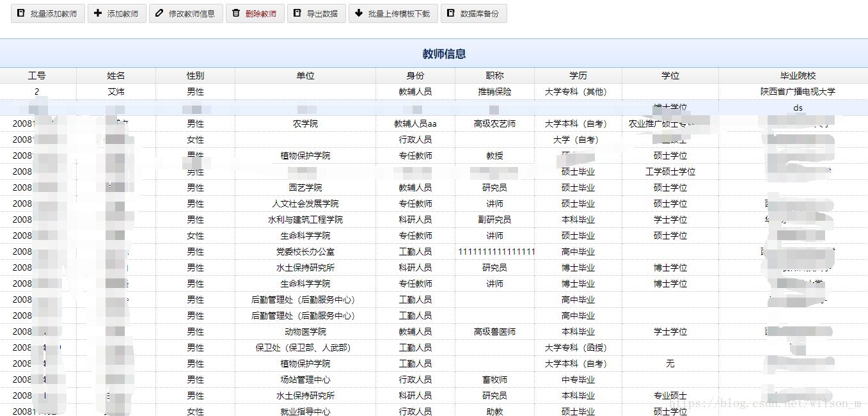Click the 工号 column header
Viewport: 868px width, 416px height.
[36, 75]
